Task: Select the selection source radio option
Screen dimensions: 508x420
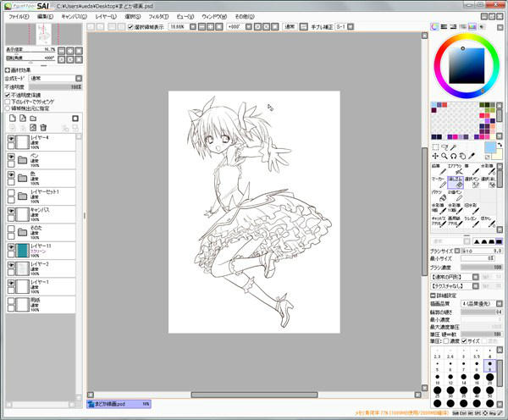Action: click(x=8, y=108)
